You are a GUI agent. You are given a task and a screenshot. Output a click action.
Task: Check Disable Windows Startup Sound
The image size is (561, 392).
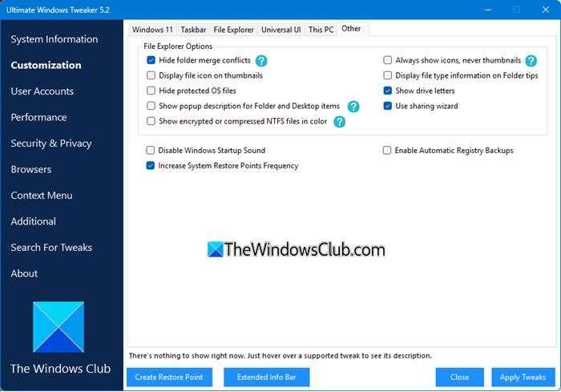(x=151, y=151)
